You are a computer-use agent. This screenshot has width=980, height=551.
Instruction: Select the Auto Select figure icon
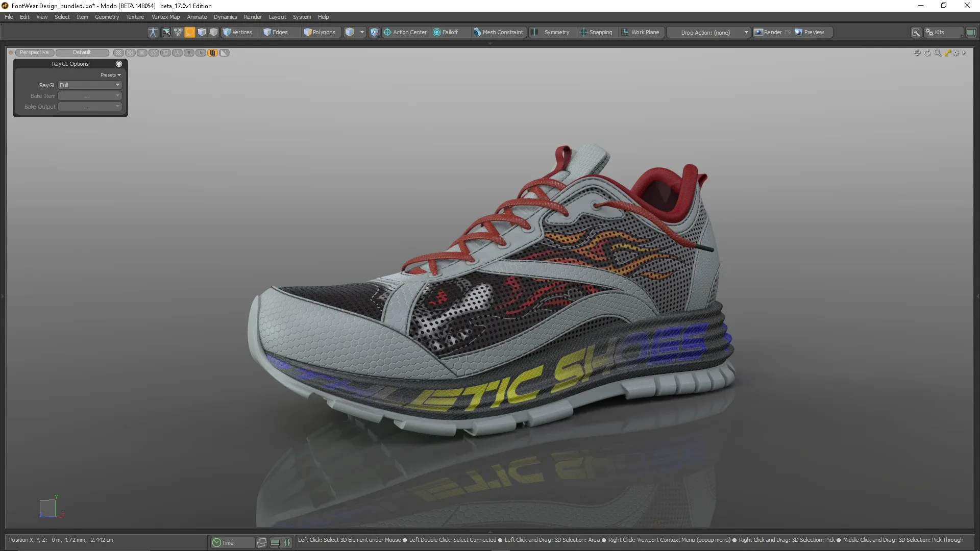[153, 32]
